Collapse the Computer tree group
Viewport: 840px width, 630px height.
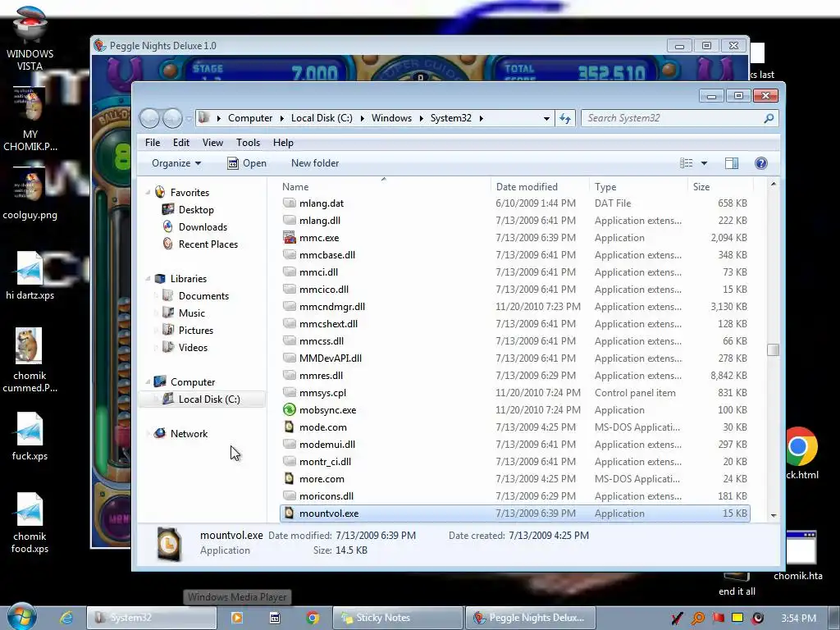148,381
